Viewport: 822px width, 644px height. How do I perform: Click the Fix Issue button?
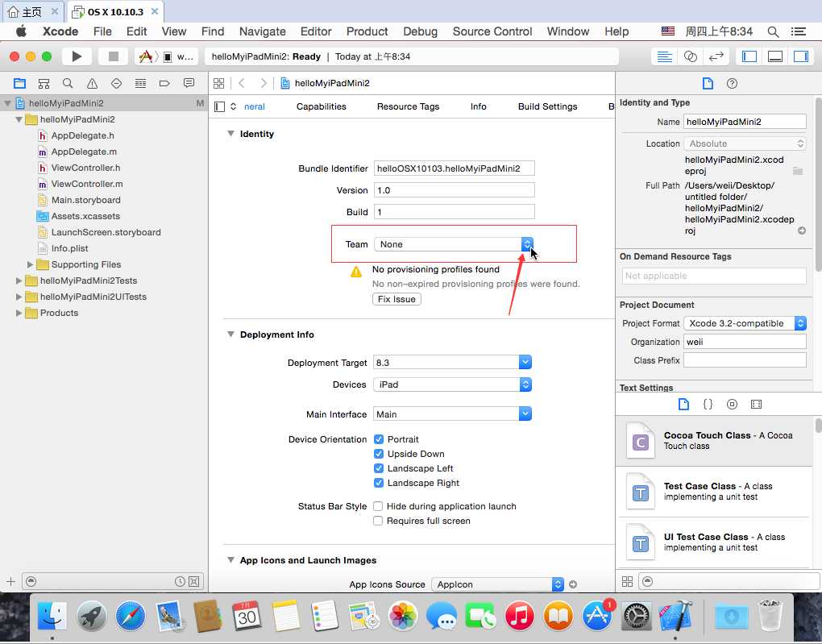pos(396,299)
